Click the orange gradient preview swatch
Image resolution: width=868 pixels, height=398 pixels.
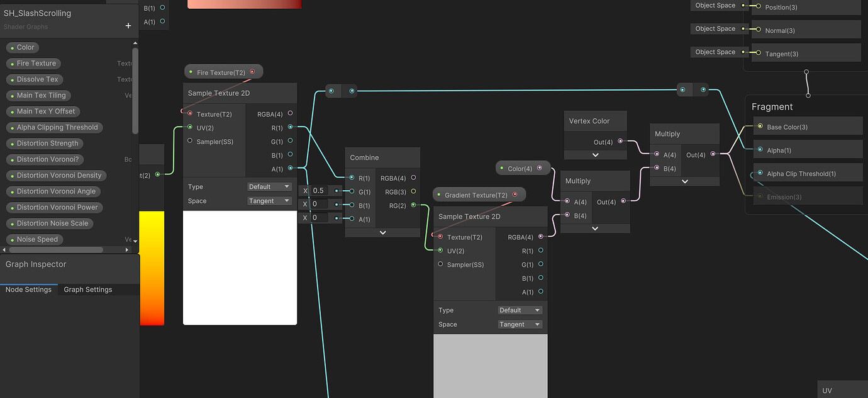pos(152,264)
